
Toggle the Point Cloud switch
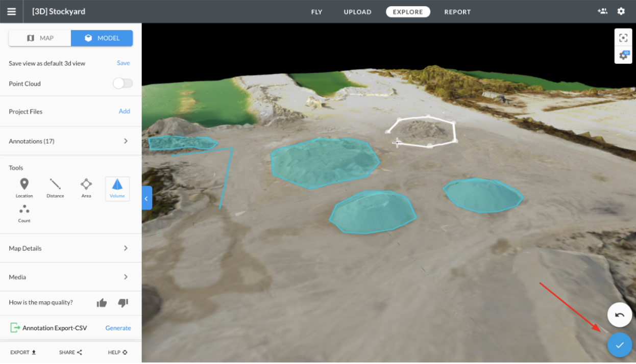tap(123, 84)
